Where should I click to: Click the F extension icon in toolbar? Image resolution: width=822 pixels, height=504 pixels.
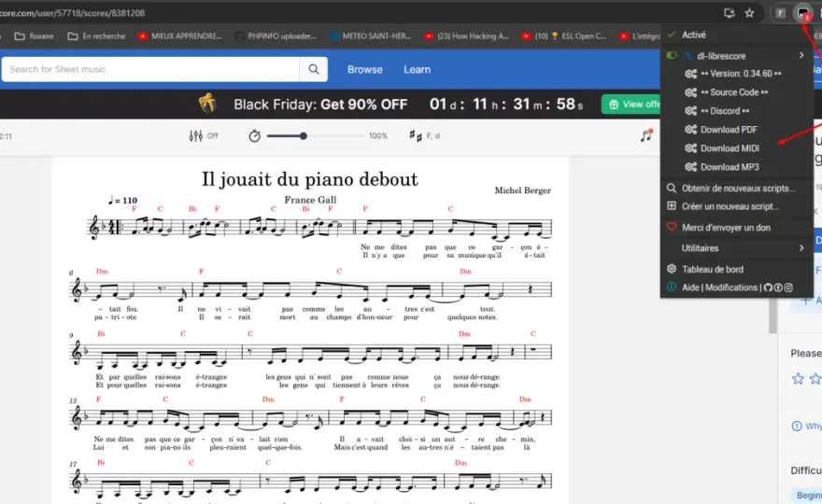tap(781, 14)
